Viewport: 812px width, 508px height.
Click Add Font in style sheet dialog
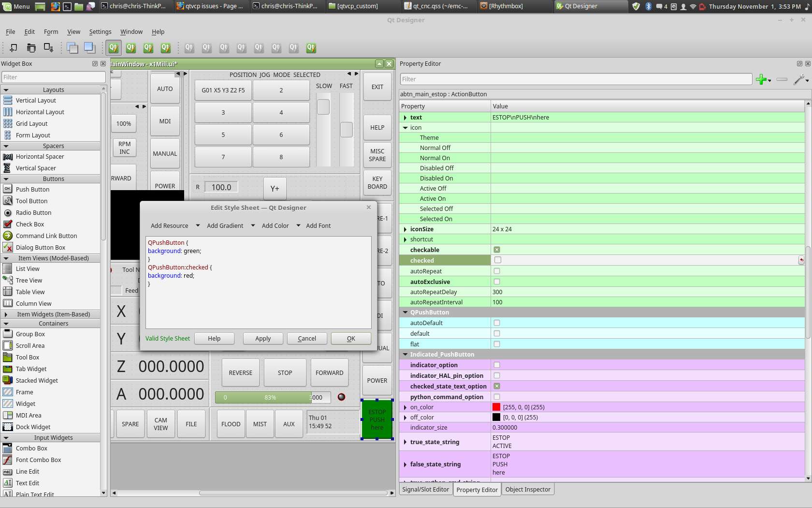[318, 226]
